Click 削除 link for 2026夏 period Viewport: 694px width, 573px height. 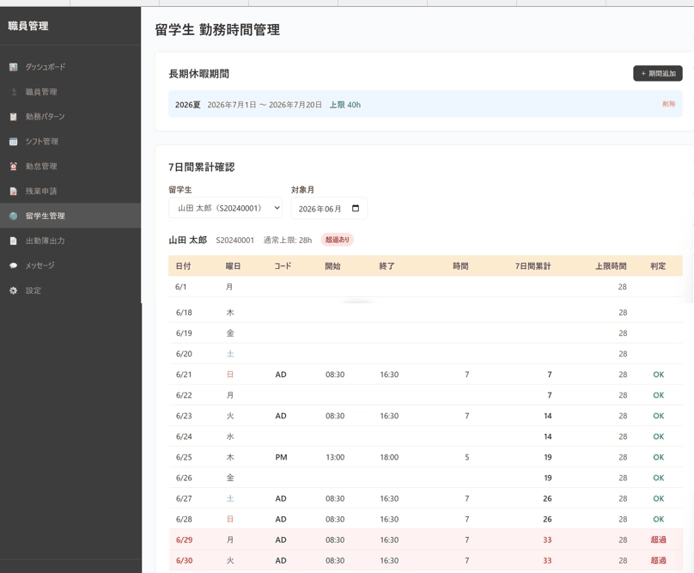(x=669, y=104)
